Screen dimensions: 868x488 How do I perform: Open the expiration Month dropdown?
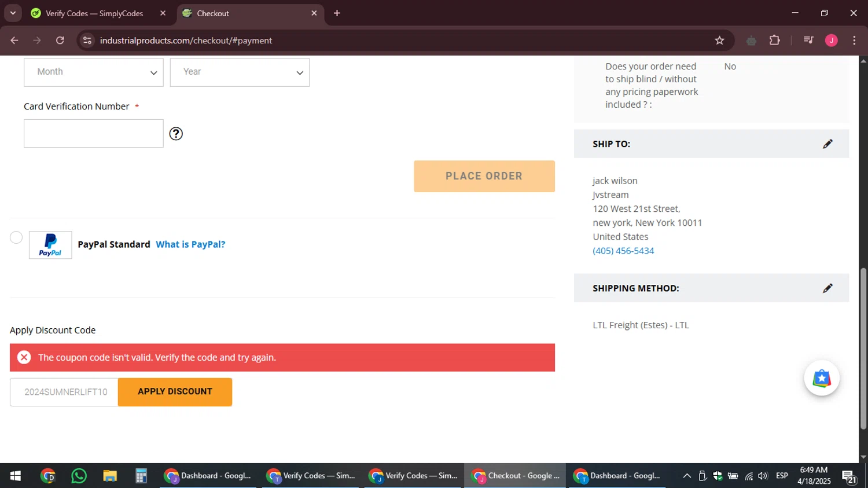coord(94,72)
